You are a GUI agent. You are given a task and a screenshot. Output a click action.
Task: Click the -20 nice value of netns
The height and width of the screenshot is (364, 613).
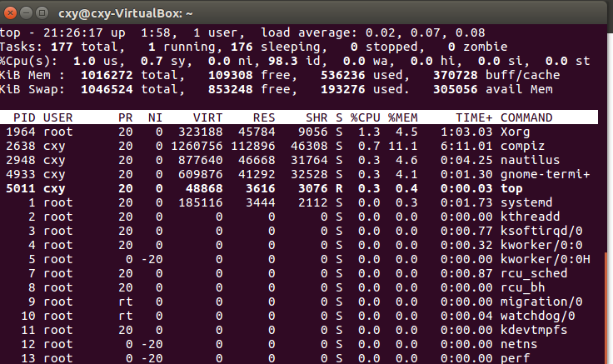pos(152,344)
